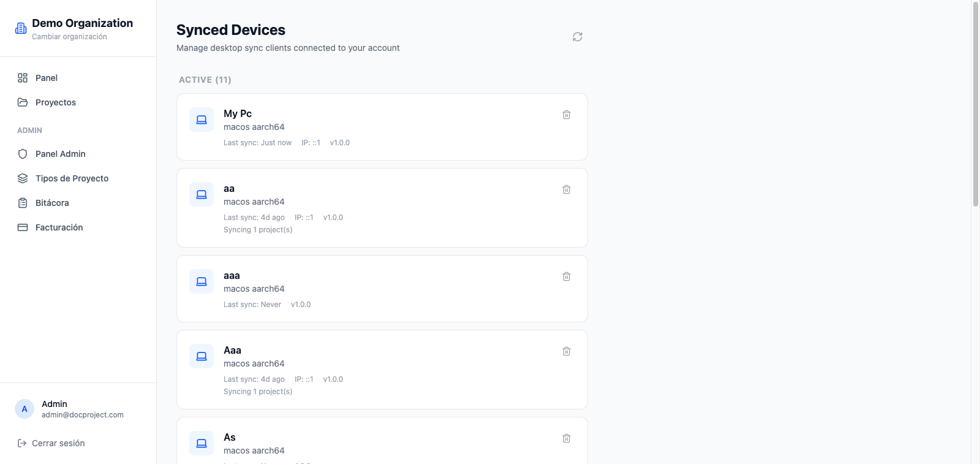Click Cambiar organización link
Image resolution: width=980 pixels, height=464 pixels.
tap(69, 37)
